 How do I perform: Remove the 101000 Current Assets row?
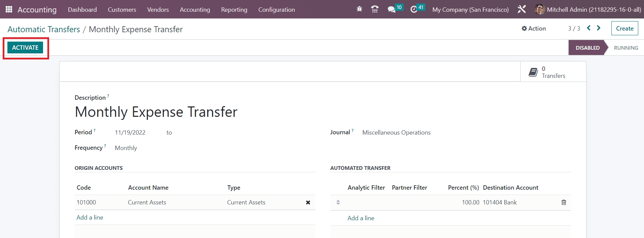(x=308, y=202)
